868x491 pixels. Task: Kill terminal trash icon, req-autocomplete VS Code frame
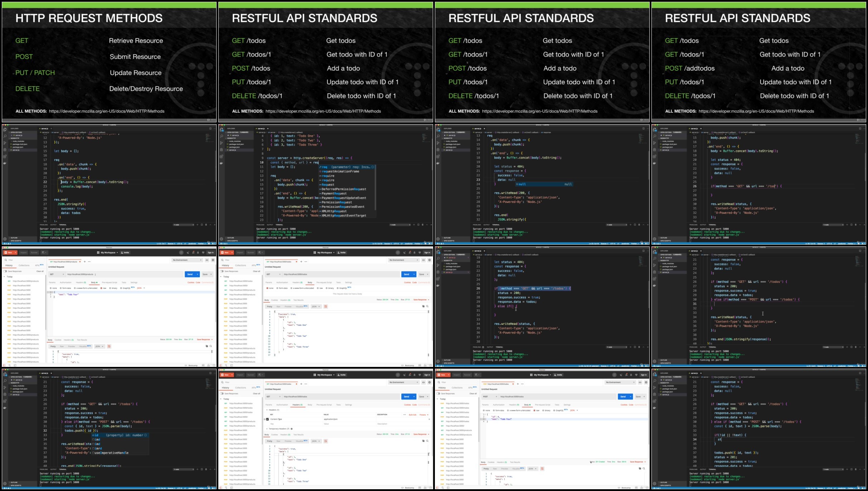point(422,225)
